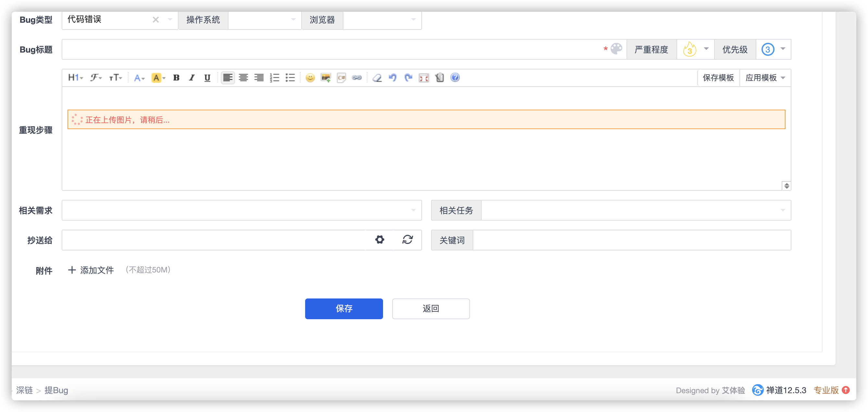Expand the 优先级 priority dropdown
The height and width of the screenshot is (412, 868).
tap(773, 50)
